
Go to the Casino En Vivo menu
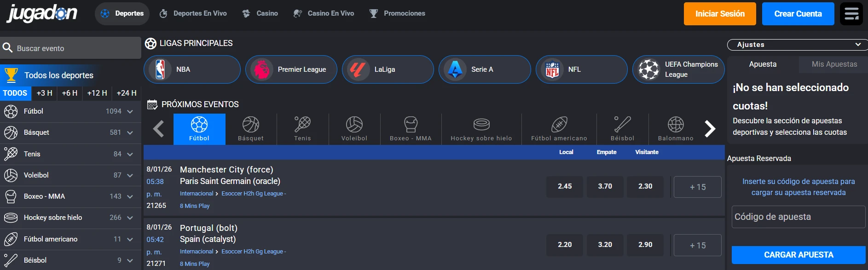coord(324,13)
